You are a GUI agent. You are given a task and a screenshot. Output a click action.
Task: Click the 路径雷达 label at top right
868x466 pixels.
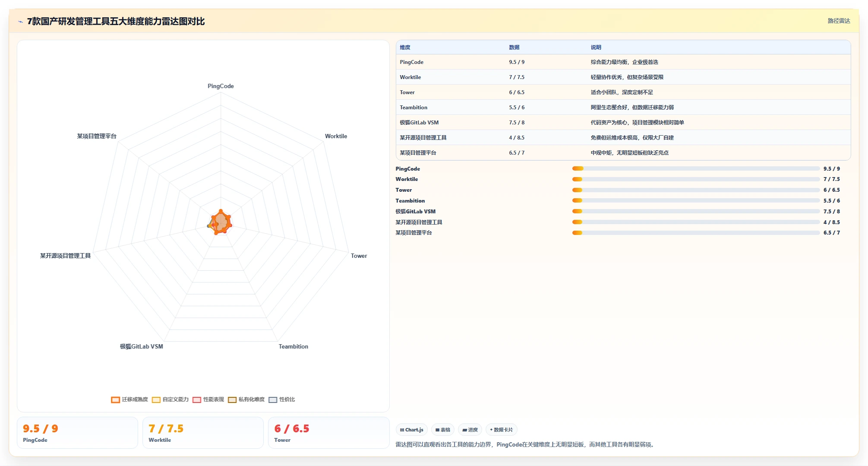click(839, 21)
